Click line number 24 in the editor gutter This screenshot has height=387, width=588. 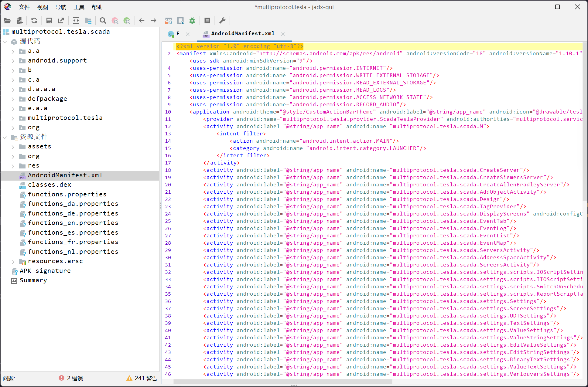(168, 214)
